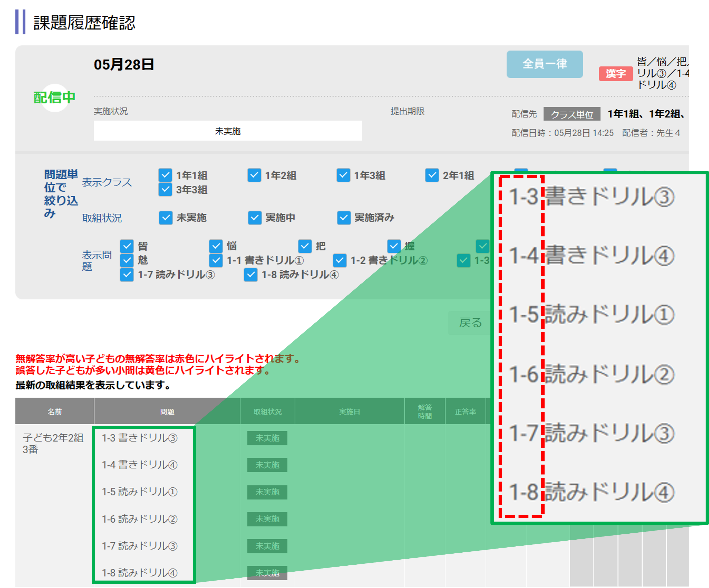Screen dimensions: 709x588
Task: Click the 未実施 progress status bar
Action: pos(228,131)
